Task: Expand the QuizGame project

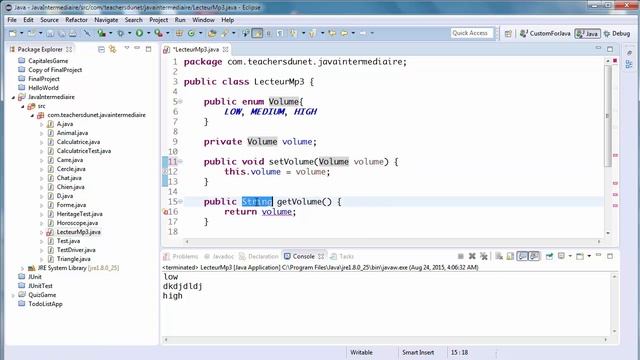Action: (x=13, y=295)
